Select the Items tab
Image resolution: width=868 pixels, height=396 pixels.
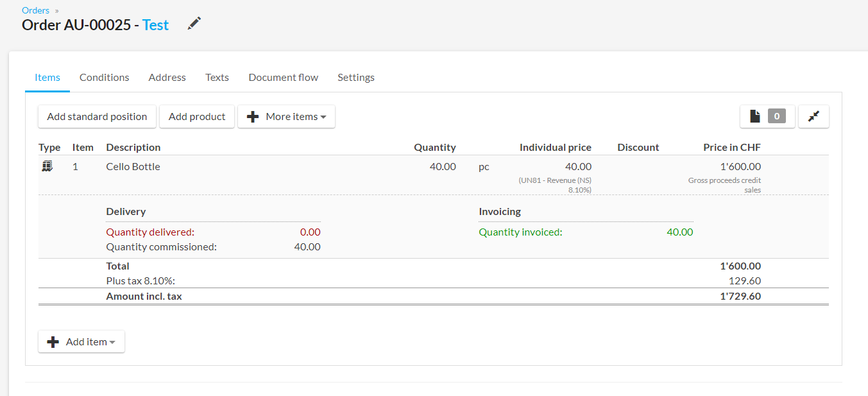(x=47, y=77)
